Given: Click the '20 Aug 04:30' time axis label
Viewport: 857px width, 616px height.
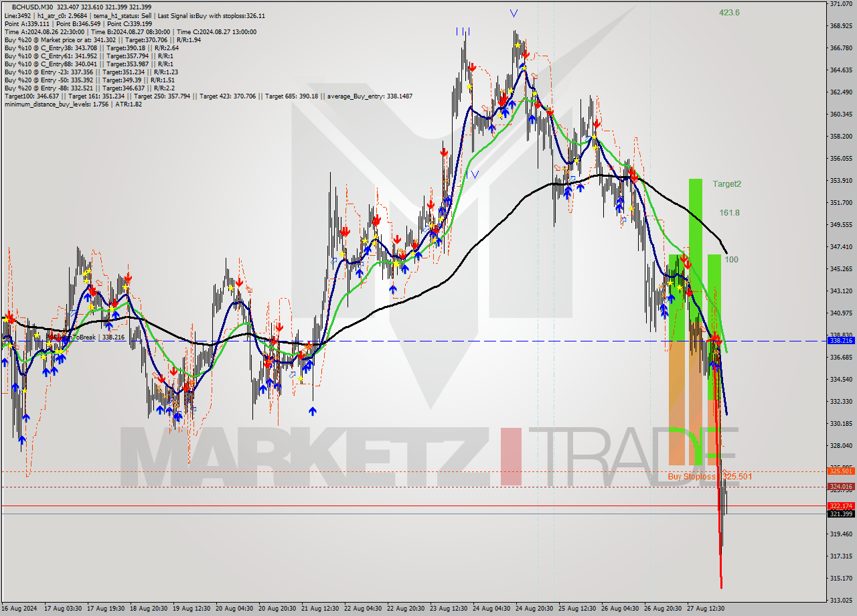Looking at the screenshot, I should point(234,609).
